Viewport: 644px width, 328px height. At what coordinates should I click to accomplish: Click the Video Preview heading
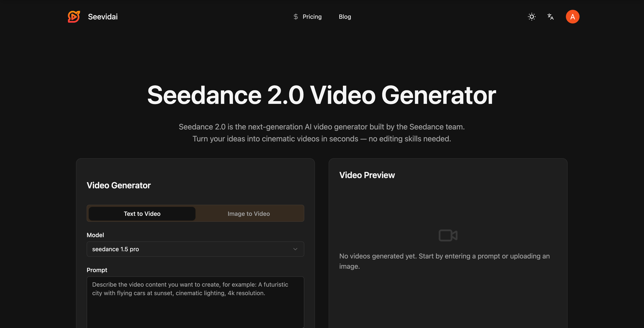367,175
